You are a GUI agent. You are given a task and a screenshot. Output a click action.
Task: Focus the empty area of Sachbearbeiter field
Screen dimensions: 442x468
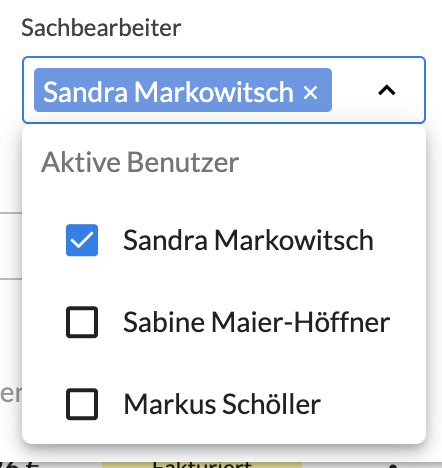click(353, 90)
